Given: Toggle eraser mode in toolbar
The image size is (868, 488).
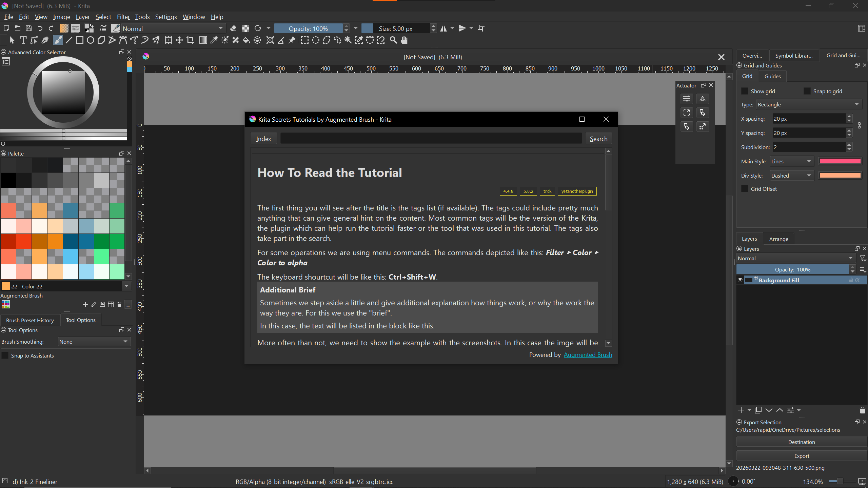Looking at the screenshot, I should tap(233, 28).
